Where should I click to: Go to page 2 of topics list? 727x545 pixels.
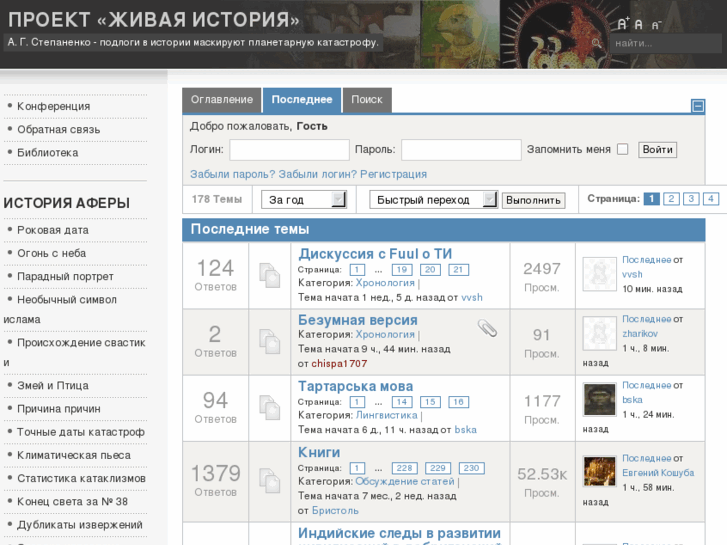[x=671, y=199]
